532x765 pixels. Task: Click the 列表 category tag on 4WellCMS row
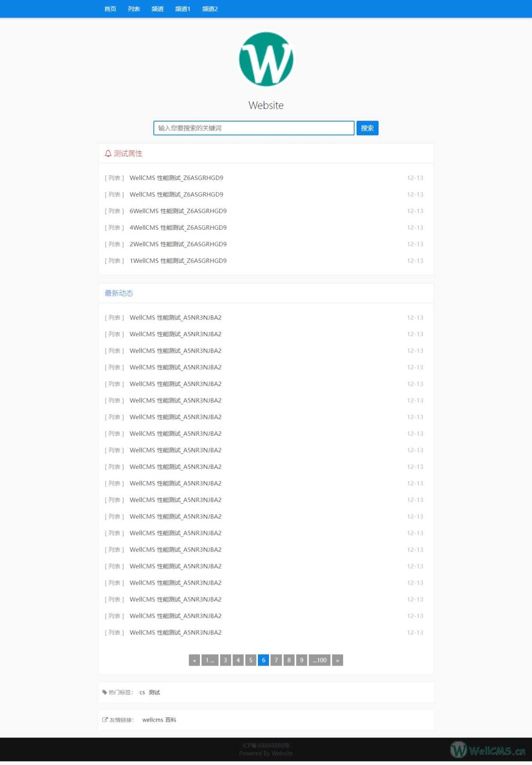(114, 228)
